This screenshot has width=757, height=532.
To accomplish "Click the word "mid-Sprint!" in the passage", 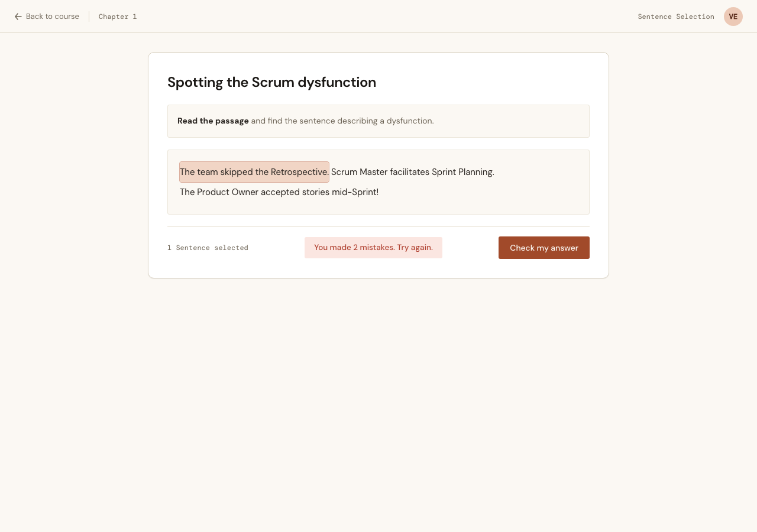I will click(x=355, y=192).
